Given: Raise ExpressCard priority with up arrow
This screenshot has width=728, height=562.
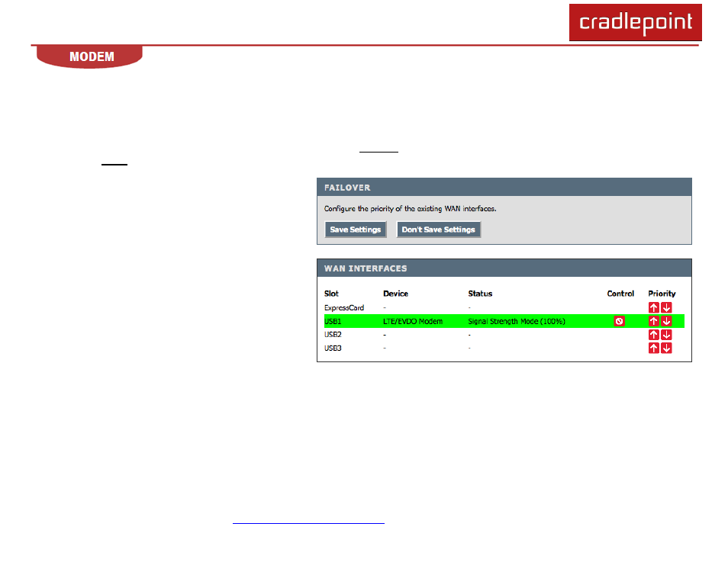Looking at the screenshot, I should 654,307.
